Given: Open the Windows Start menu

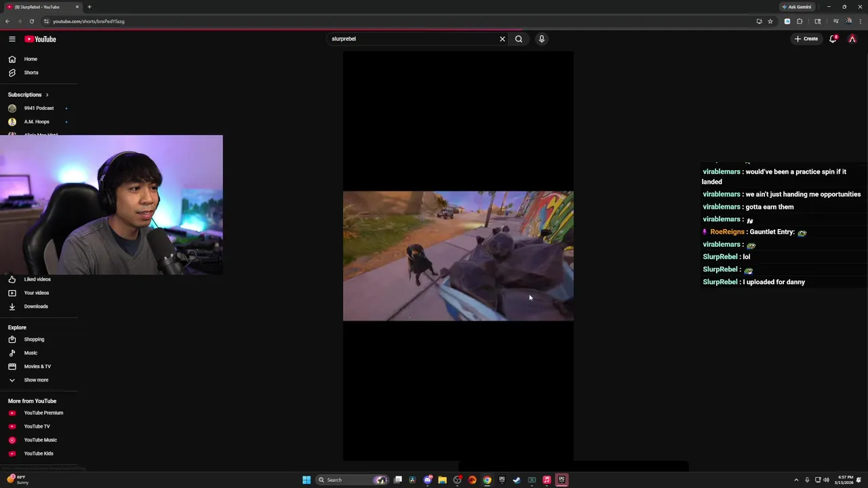Looking at the screenshot, I should click(x=307, y=480).
